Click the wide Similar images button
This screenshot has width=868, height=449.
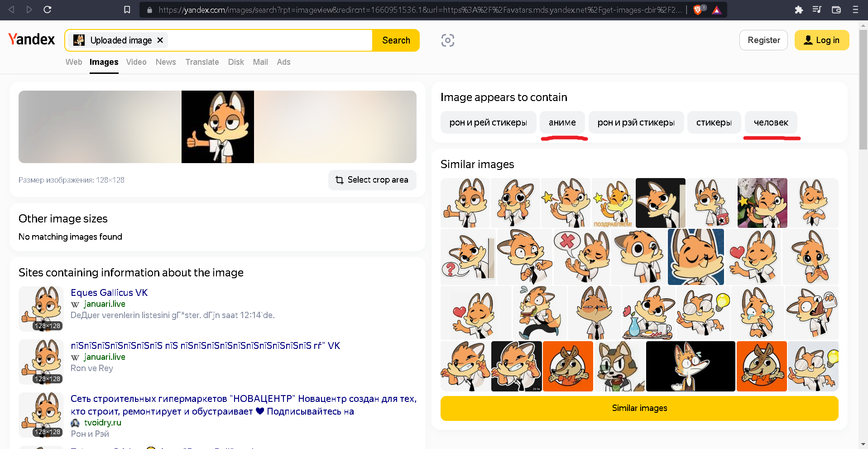(639, 408)
